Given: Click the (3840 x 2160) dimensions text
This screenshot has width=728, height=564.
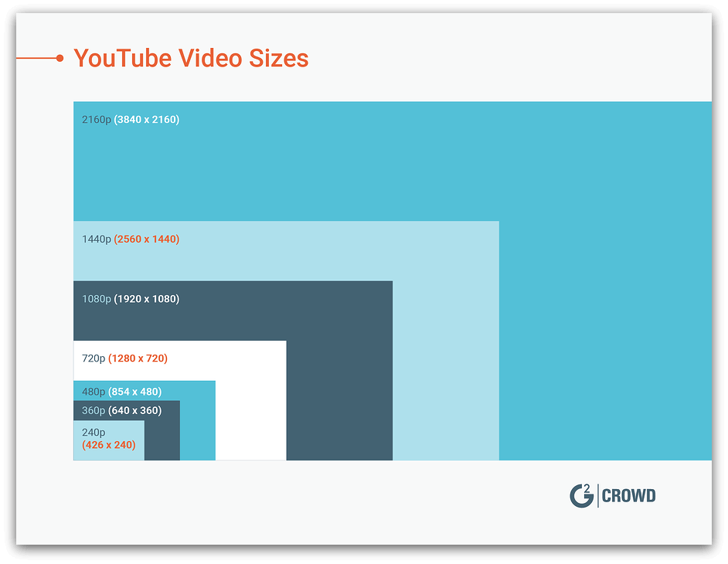Looking at the screenshot, I should [x=146, y=120].
